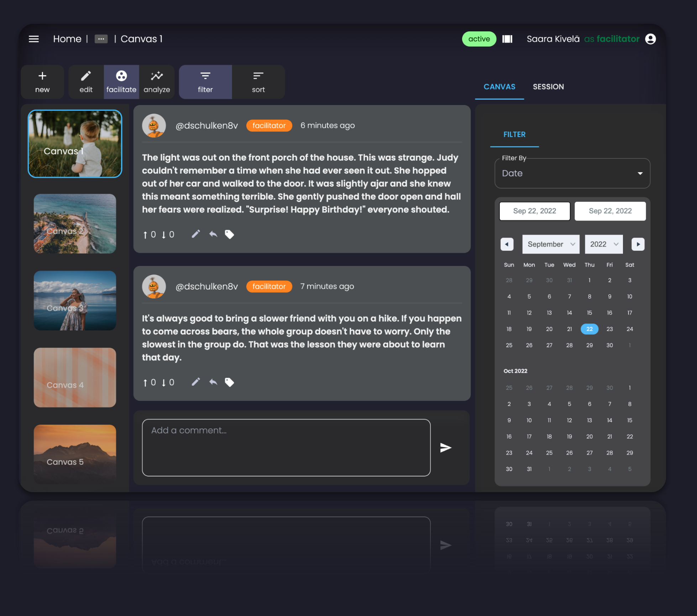The image size is (697, 616).
Task: Go to next month in calendar
Action: [638, 244]
